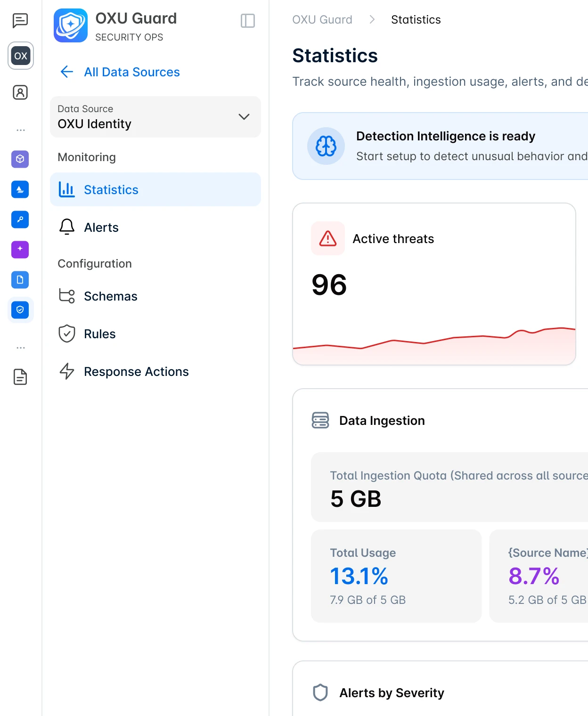The image size is (588, 716).
Task: Open the user profile icon in the left rail
Action: [20, 92]
